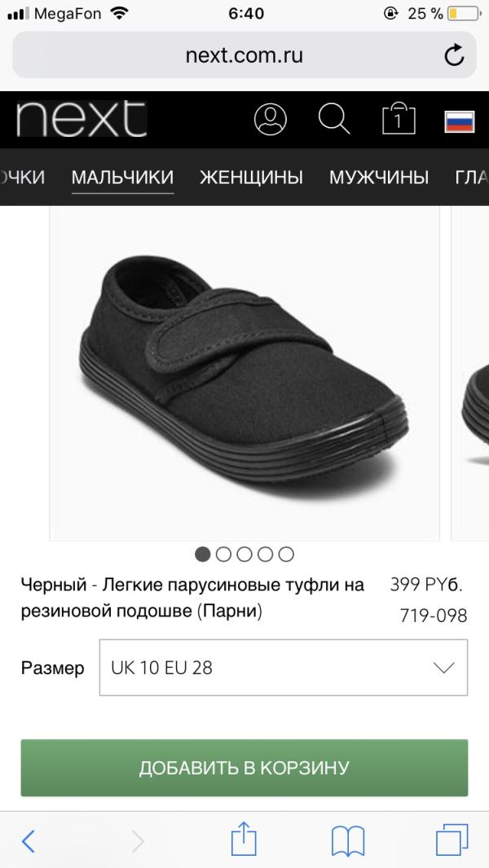Reload the page with the refresh icon
This screenshot has width=489, height=868.
454,55
